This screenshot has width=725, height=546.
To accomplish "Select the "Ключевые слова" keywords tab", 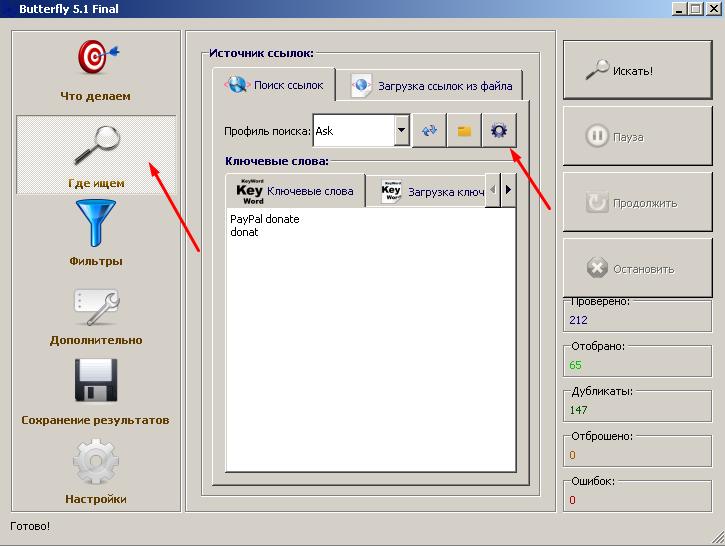I will (x=295, y=191).
